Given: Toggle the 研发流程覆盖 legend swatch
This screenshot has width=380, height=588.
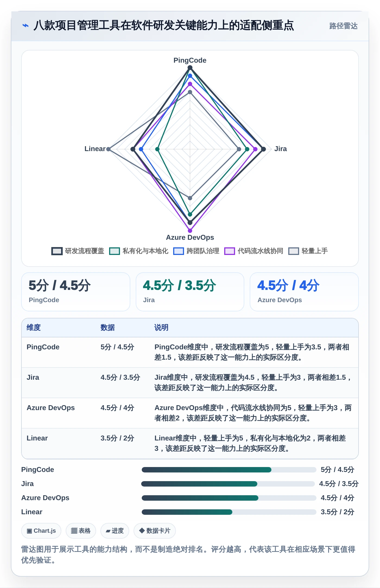Looking at the screenshot, I should [x=57, y=251].
